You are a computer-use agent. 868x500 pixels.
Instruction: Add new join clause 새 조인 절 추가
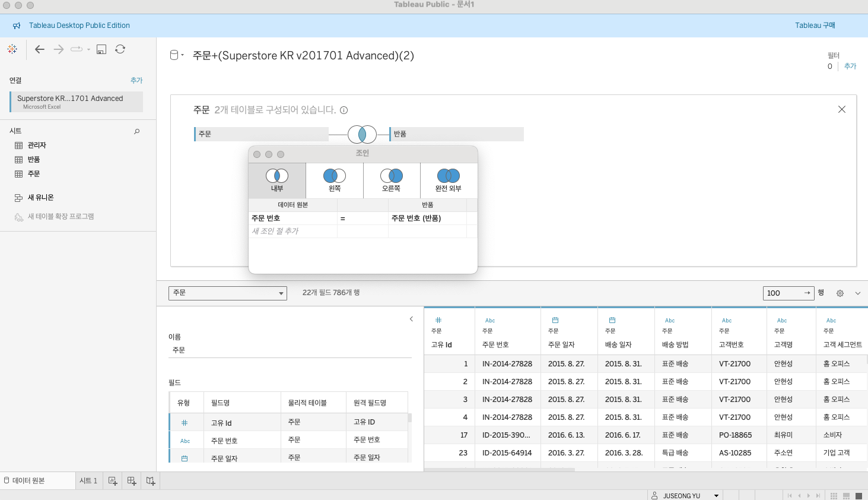(292, 232)
